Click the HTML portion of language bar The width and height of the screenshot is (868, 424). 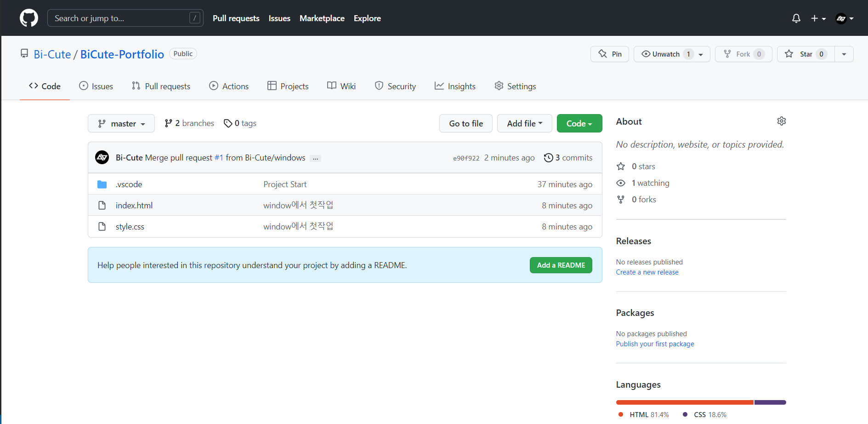tap(685, 402)
